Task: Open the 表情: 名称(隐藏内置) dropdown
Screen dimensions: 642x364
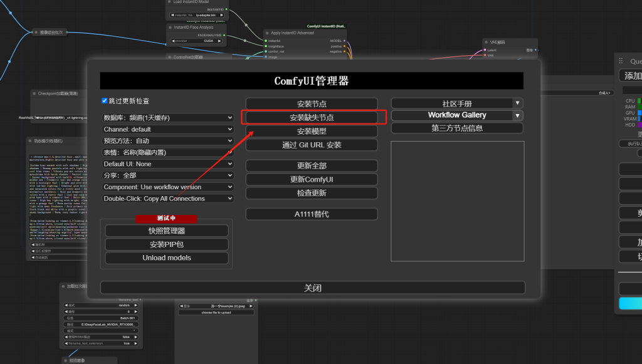Action: [168, 152]
